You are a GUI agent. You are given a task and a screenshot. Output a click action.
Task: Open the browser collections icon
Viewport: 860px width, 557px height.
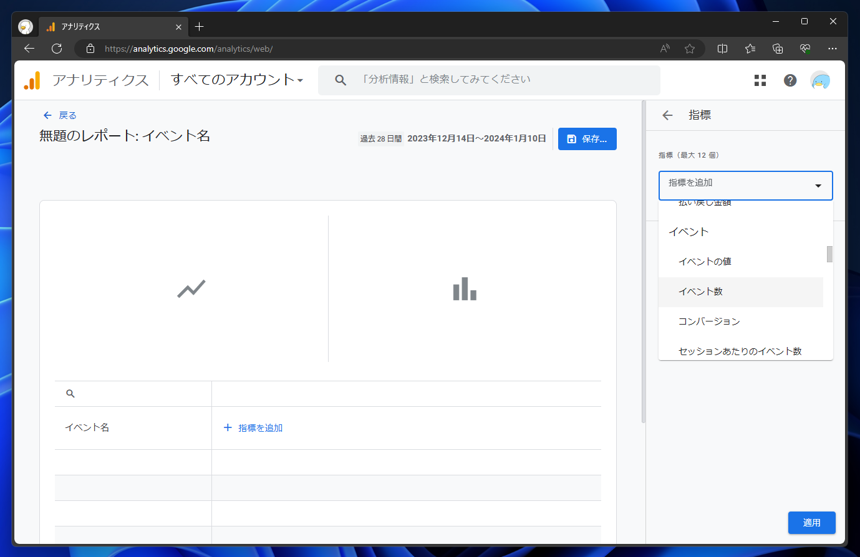pyautogui.click(x=777, y=49)
